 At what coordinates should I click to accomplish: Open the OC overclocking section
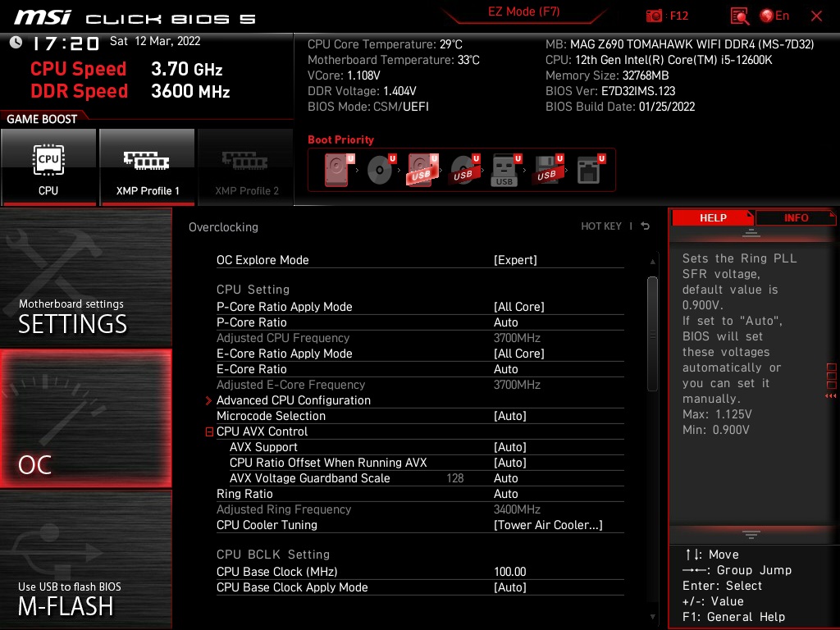85,418
